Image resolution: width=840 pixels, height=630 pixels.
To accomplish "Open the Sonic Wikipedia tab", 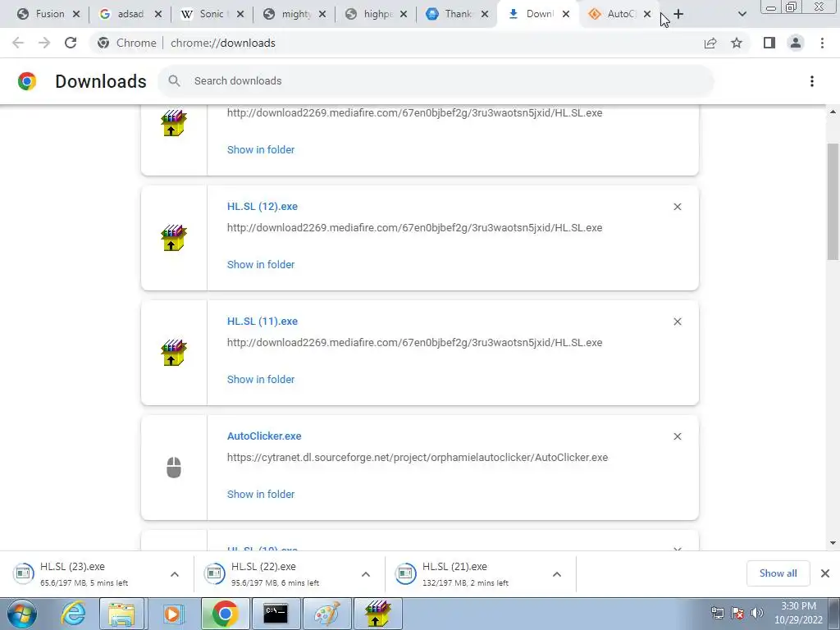I will pos(206,14).
